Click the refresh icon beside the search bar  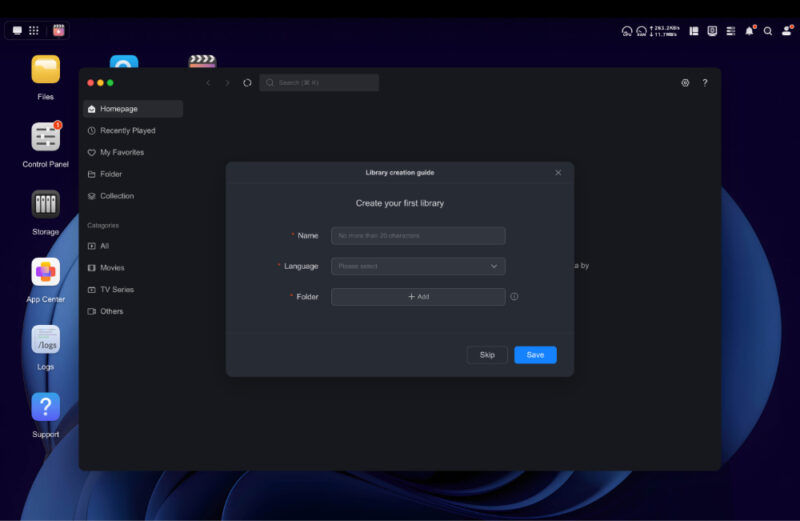click(x=247, y=83)
